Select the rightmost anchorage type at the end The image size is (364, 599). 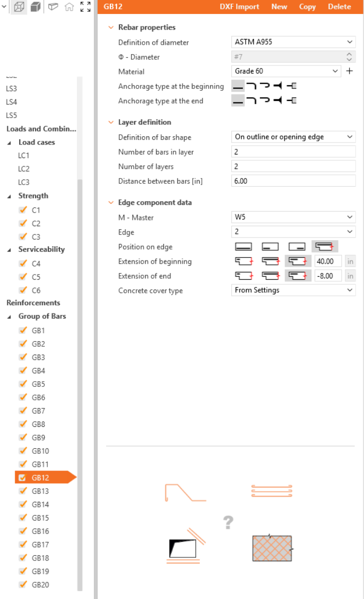292,101
